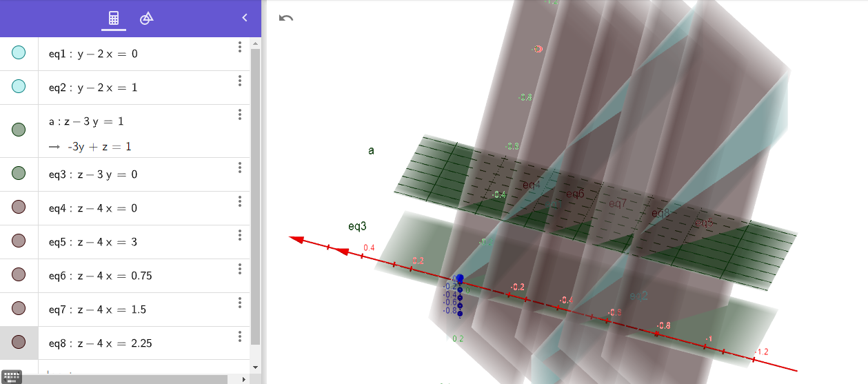Screen dimensions: 868x384
Task: Click the undo arrow icon
Action: point(286,18)
